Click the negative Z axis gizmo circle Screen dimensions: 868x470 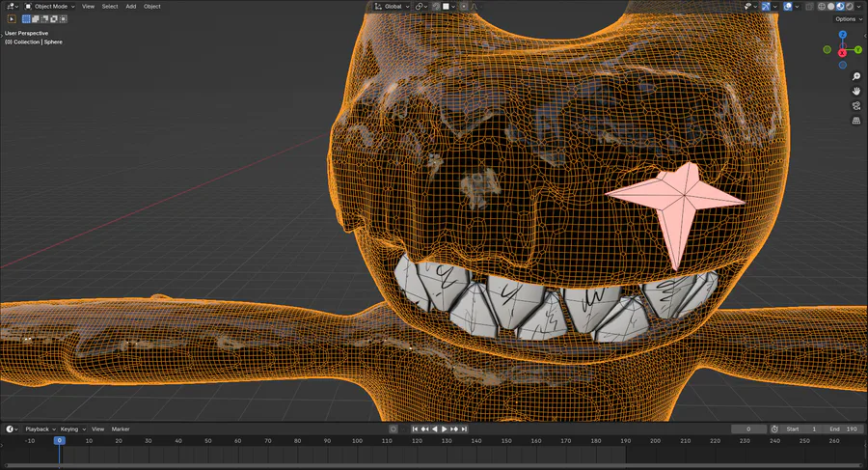(843, 65)
